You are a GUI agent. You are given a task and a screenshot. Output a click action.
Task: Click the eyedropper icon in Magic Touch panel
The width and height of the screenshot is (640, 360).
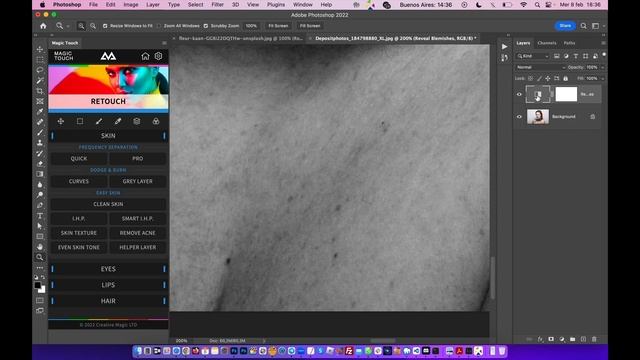(118, 121)
